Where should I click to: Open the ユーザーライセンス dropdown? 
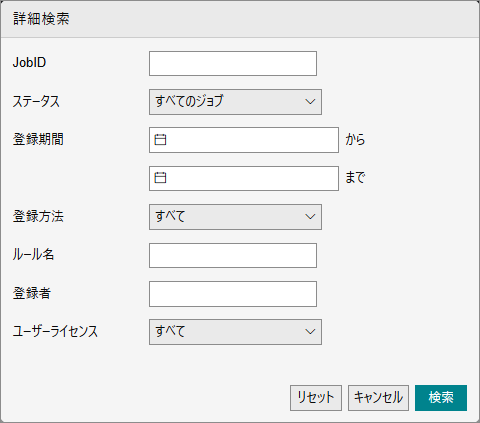coord(235,332)
